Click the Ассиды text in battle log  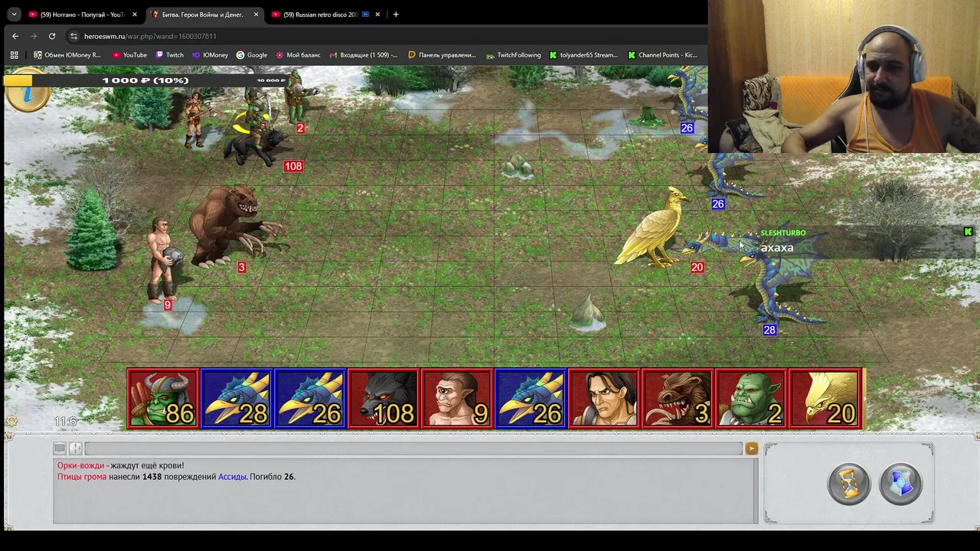click(x=232, y=477)
